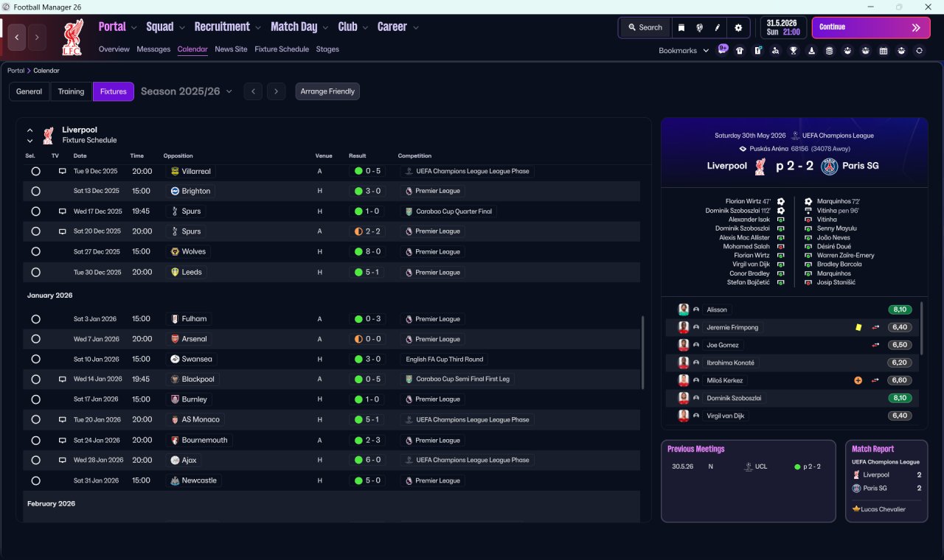The image size is (944, 560).
Task: Expand the Portal menu dropdown arrow
Action: 134,28
